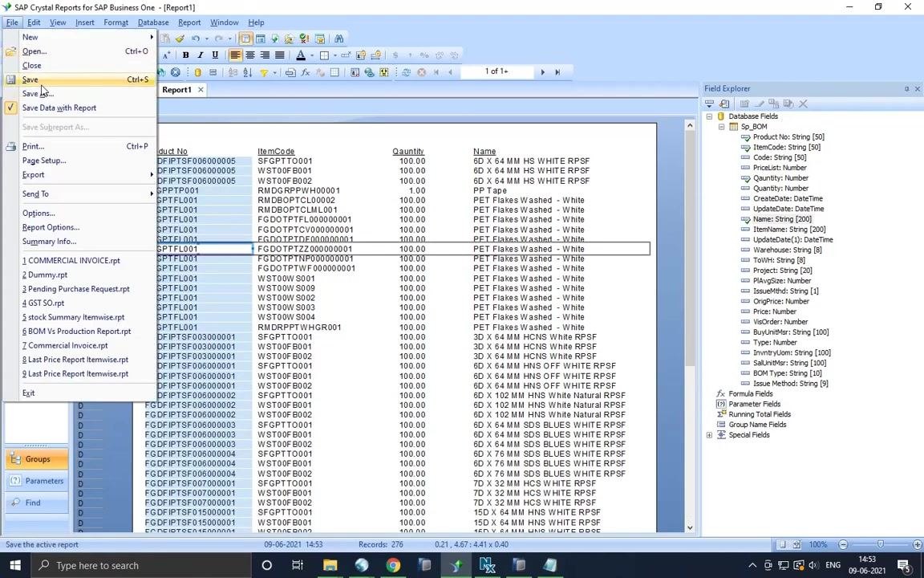
Task: Click the Parameters panel button
Action: tap(37, 481)
